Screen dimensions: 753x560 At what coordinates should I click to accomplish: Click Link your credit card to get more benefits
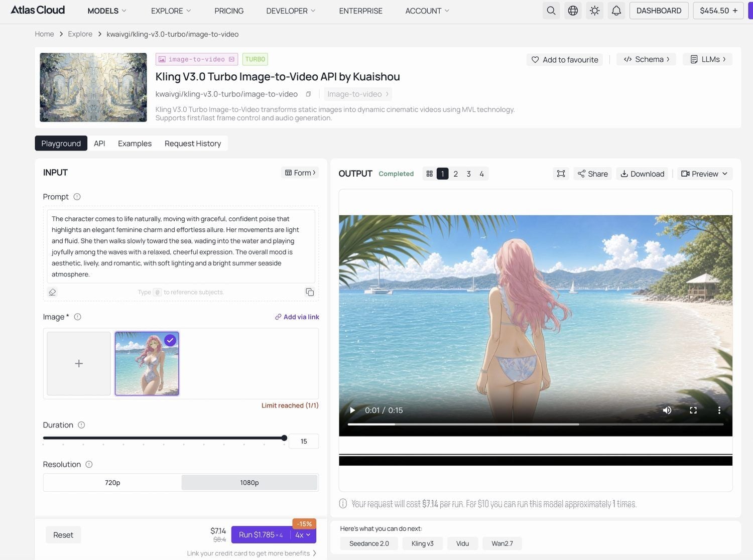click(x=252, y=553)
